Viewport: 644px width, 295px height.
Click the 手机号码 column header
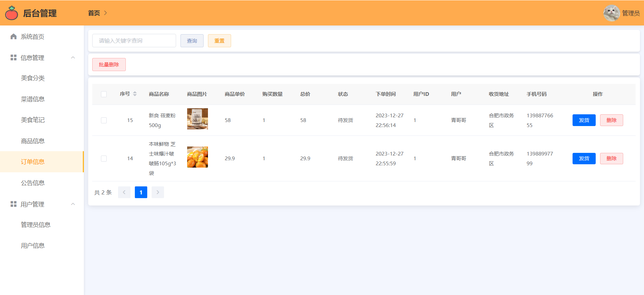tap(537, 94)
